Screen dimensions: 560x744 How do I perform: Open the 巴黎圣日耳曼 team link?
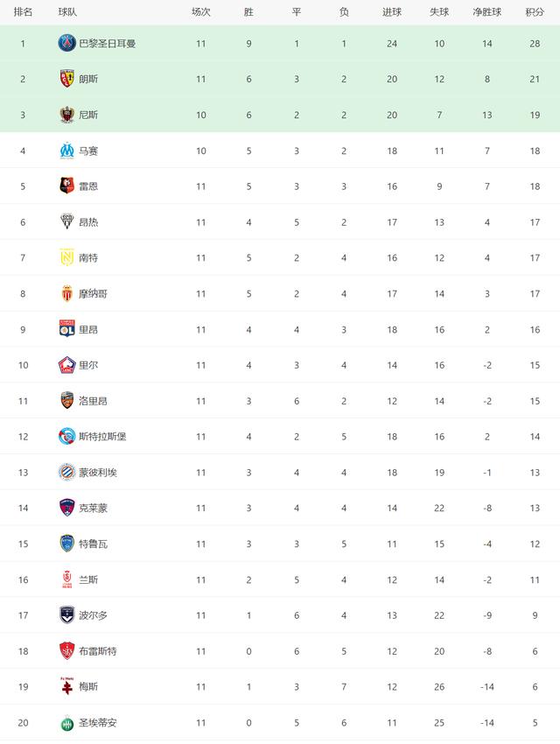point(107,43)
